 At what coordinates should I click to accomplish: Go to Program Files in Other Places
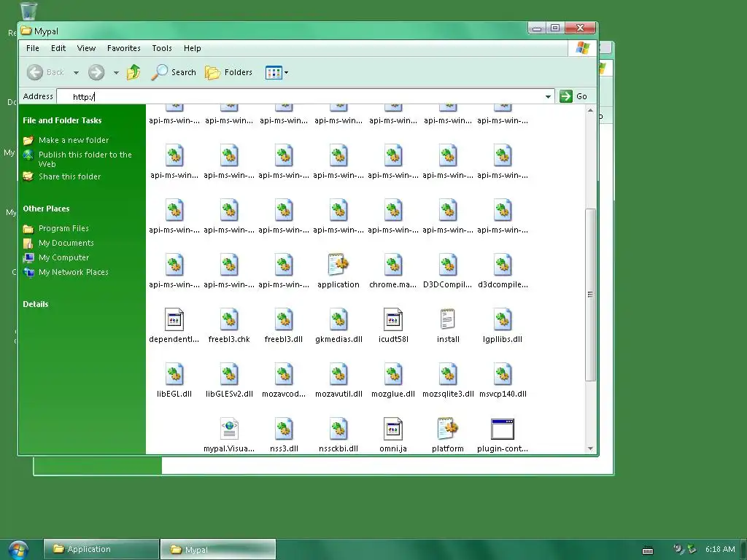click(x=63, y=228)
